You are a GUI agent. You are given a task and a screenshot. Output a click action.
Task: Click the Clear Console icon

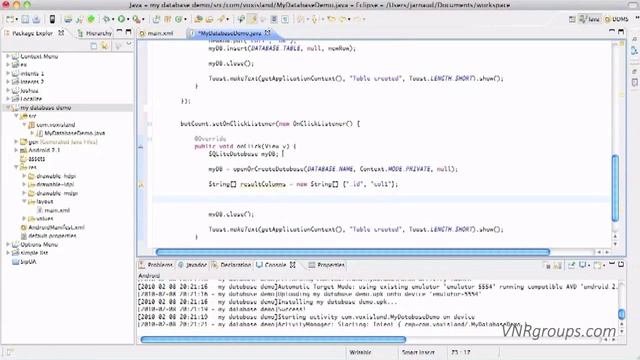[548, 265]
